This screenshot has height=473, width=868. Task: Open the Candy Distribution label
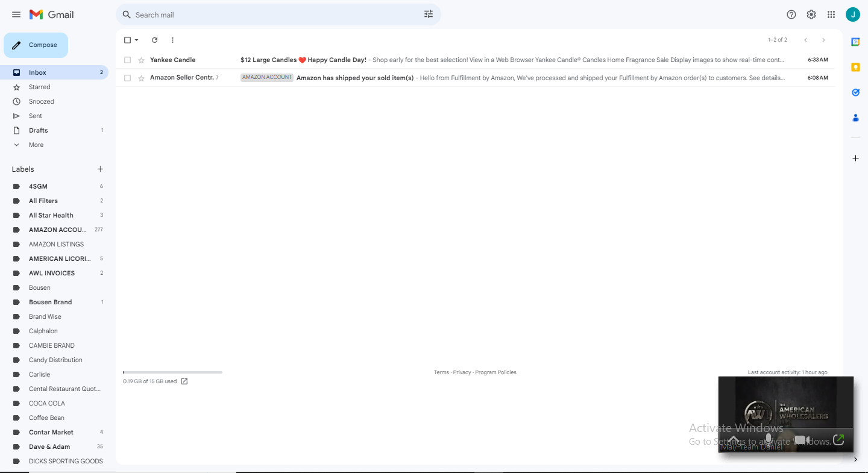[54, 360]
